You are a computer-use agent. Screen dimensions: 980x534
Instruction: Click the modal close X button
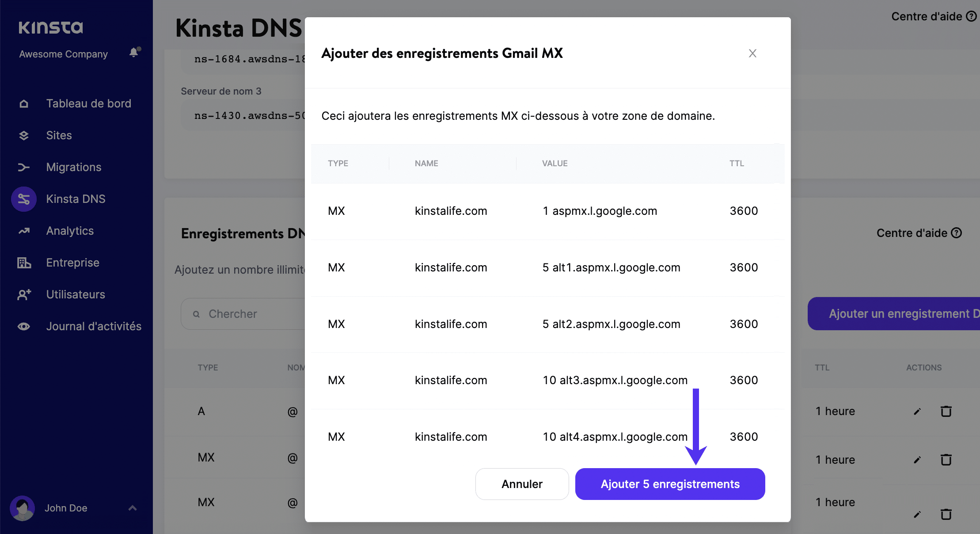click(x=752, y=53)
